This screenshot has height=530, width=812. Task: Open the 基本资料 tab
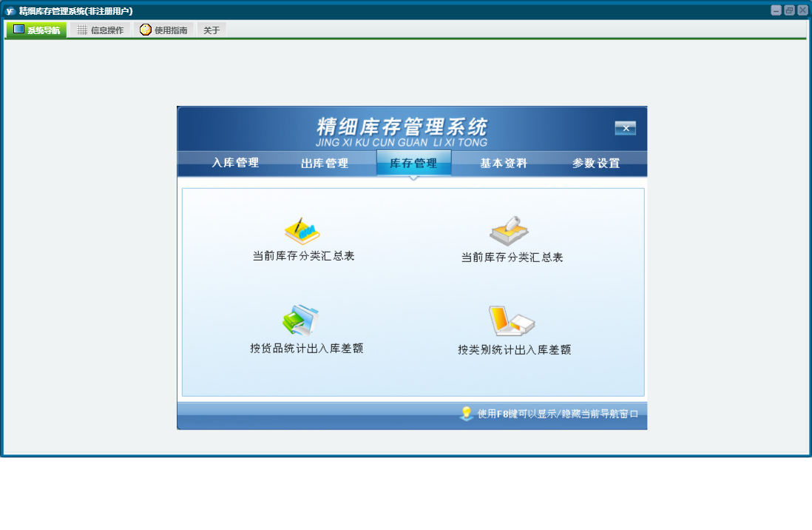click(504, 164)
